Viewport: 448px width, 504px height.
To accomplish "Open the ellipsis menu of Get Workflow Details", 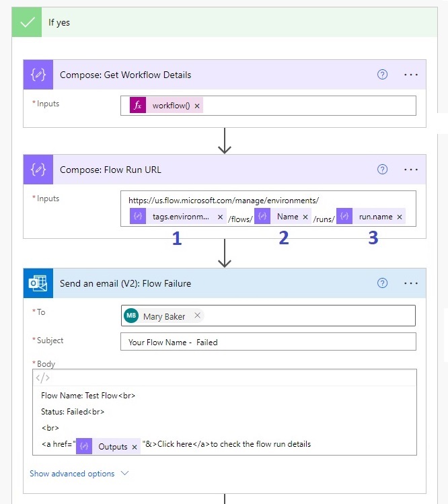I will [x=411, y=75].
